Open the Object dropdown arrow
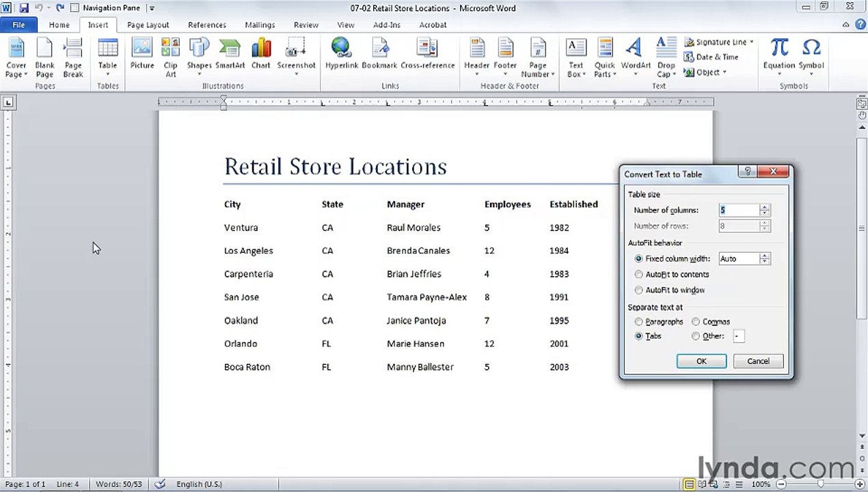 (724, 72)
